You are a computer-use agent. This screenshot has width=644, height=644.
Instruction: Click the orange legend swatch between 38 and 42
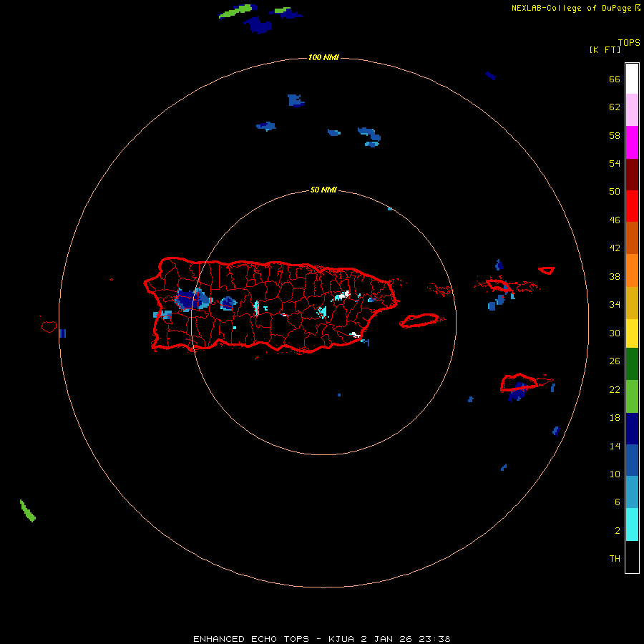coord(632,270)
